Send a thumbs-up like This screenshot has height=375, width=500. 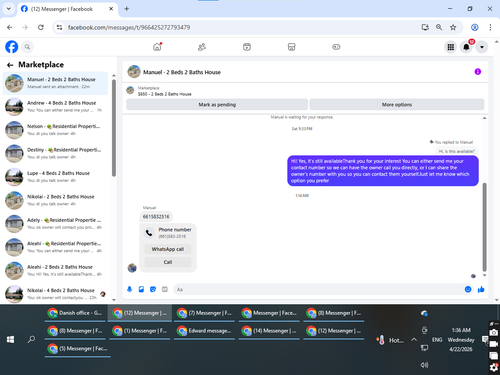point(481,289)
